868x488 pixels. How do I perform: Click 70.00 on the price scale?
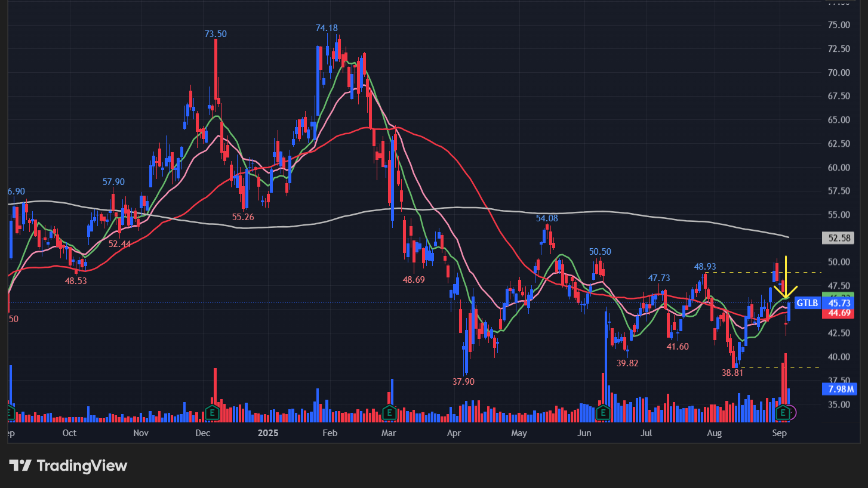tap(839, 73)
